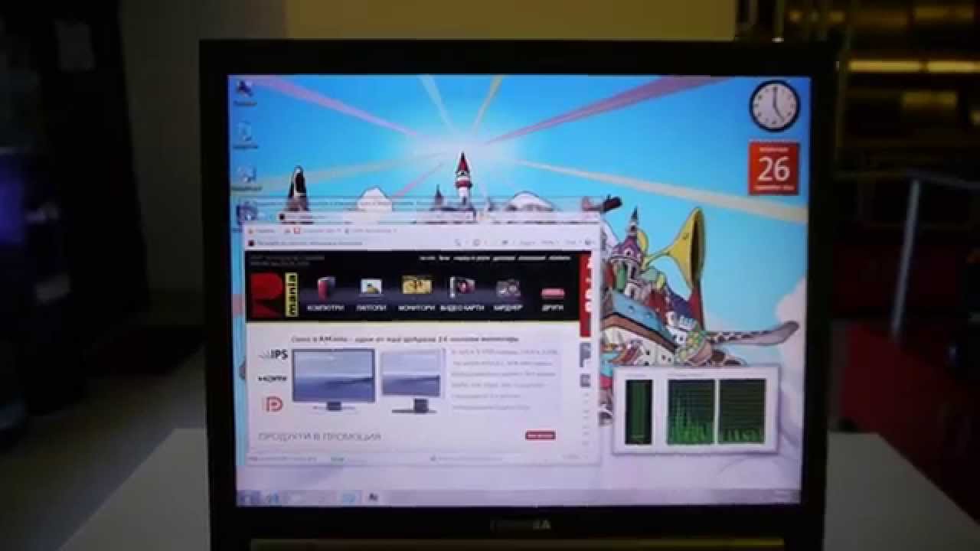Click the red R mania site logo
The width and height of the screenshot is (980, 551).
(274, 296)
